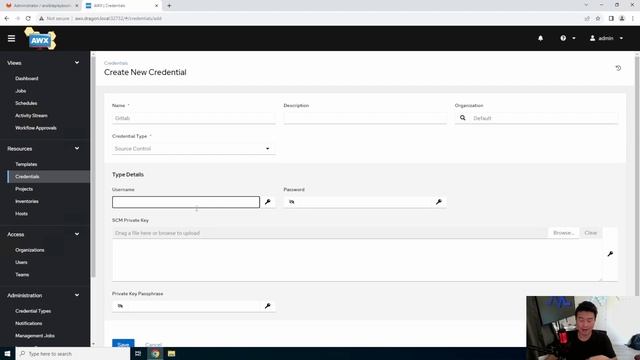Open the help question-mark menu

[x=567, y=38]
